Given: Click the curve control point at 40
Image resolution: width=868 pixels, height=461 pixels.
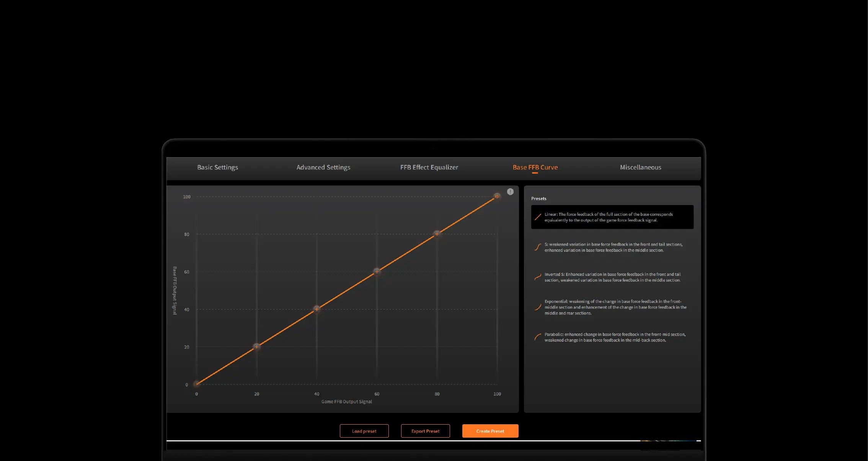Looking at the screenshot, I should pos(317,309).
